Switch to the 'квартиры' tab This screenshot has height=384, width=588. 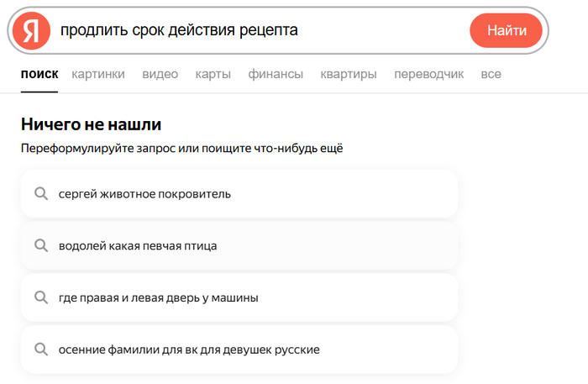(x=348, y=74)
